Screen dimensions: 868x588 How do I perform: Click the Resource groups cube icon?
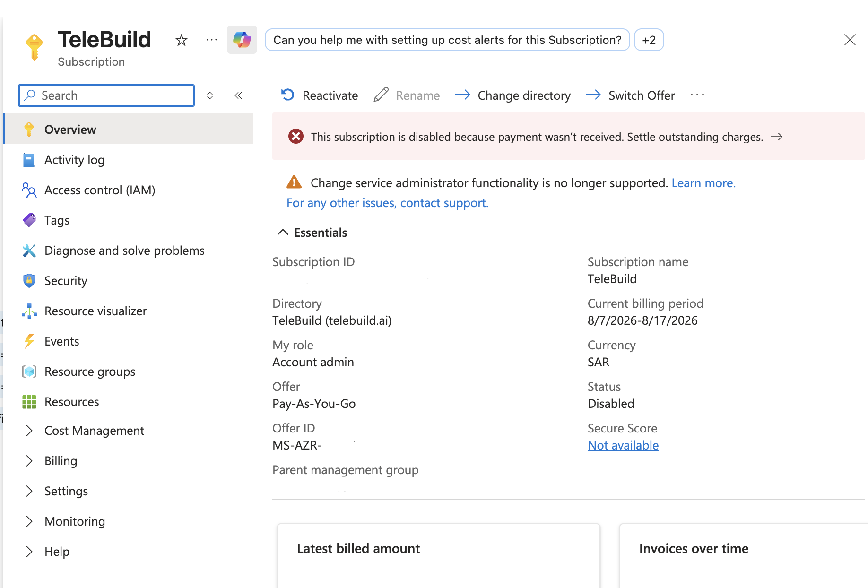pyautogui.click(x=29, y=372)
